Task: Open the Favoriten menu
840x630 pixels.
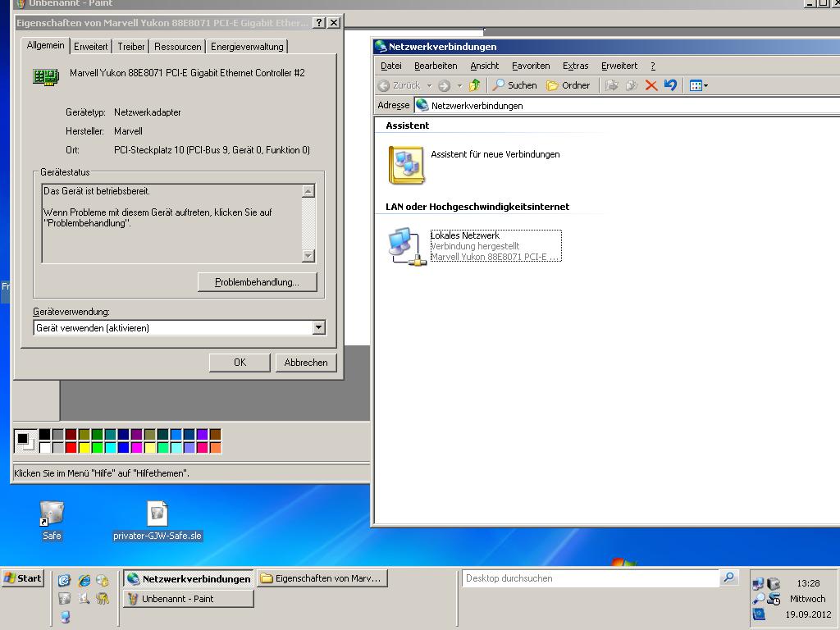Action: pos(531,66)
